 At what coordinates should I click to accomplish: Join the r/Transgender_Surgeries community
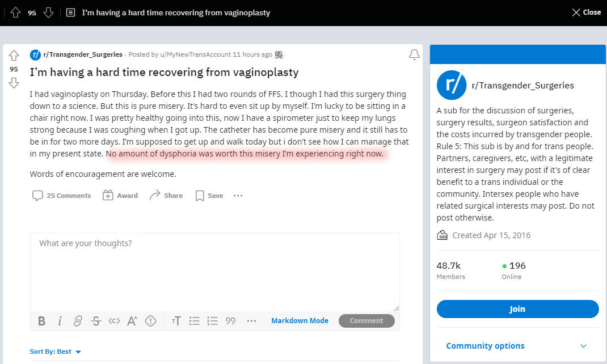click(517, 309)
